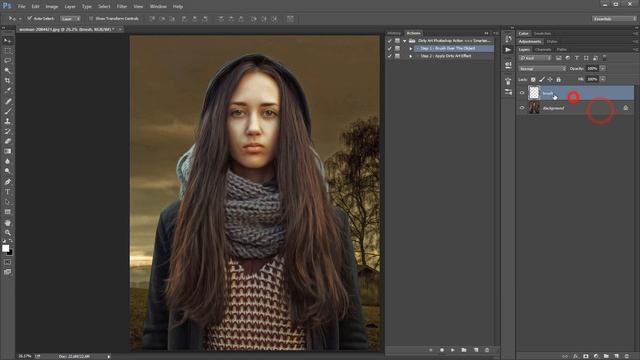Change the screen mode from the toolbox

point(7,272)
